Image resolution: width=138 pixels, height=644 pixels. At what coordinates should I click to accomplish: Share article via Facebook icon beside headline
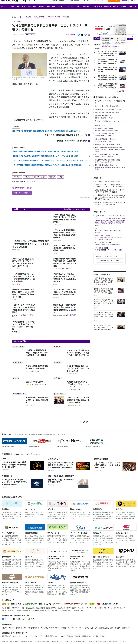(79, 35)
